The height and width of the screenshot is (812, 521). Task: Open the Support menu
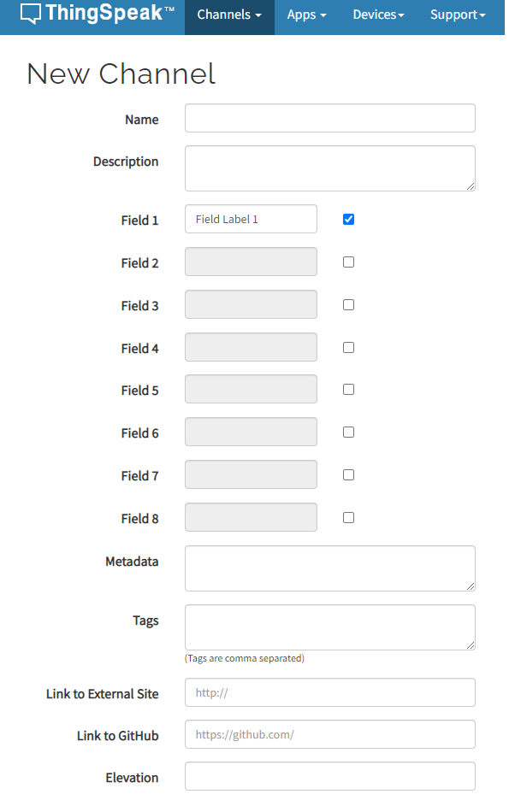pyautogui.click(x=458, y=15)
